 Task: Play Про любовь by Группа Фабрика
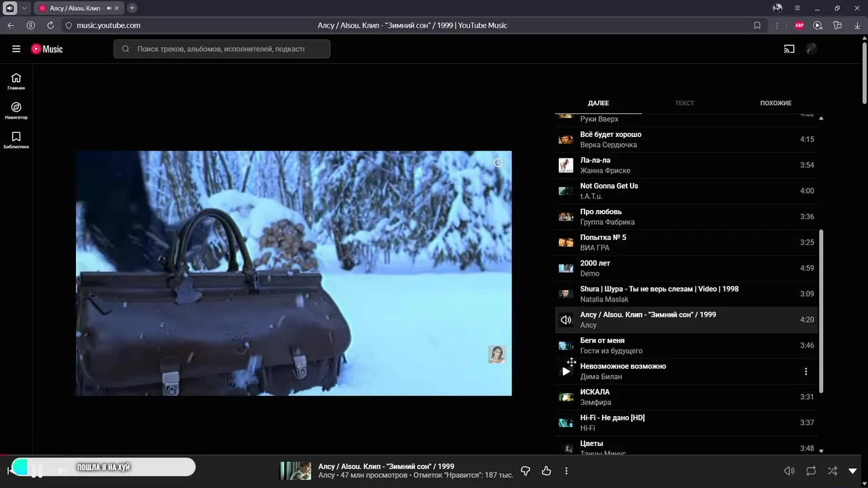point(686,217)
